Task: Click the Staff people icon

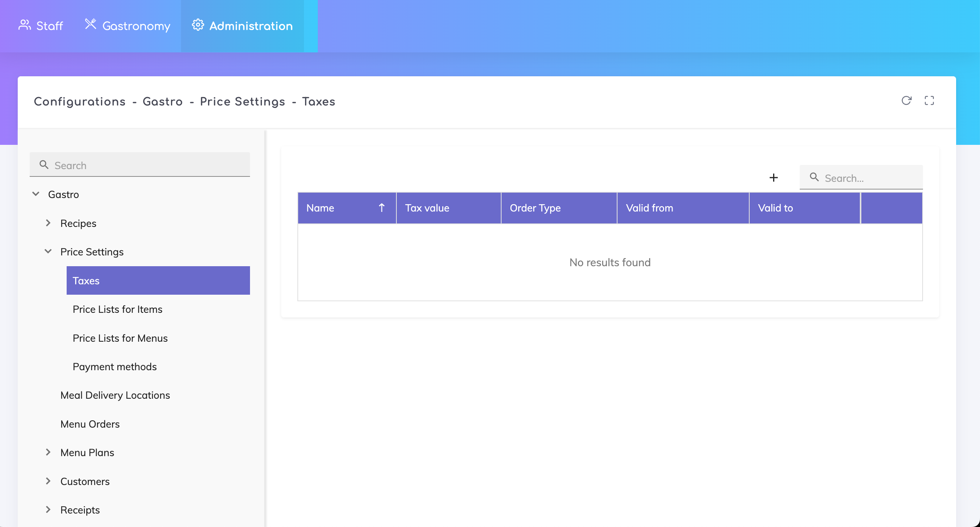Action: 25,25
